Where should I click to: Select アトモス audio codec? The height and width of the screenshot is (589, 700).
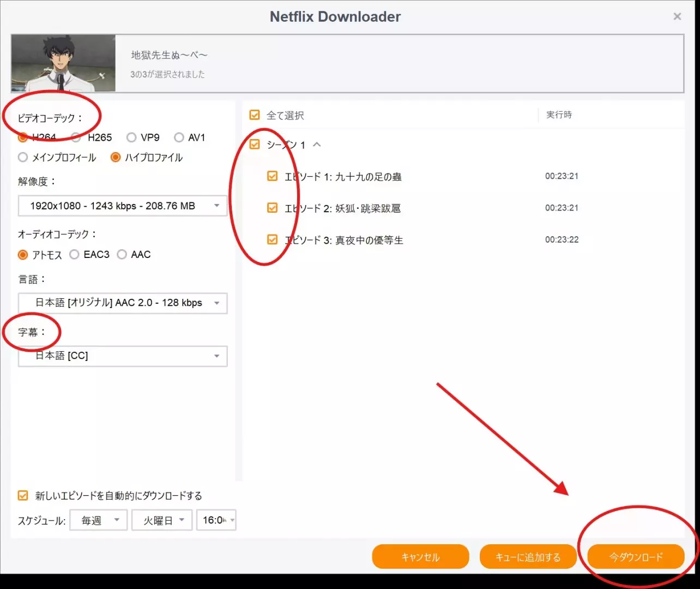click(23, 255)
